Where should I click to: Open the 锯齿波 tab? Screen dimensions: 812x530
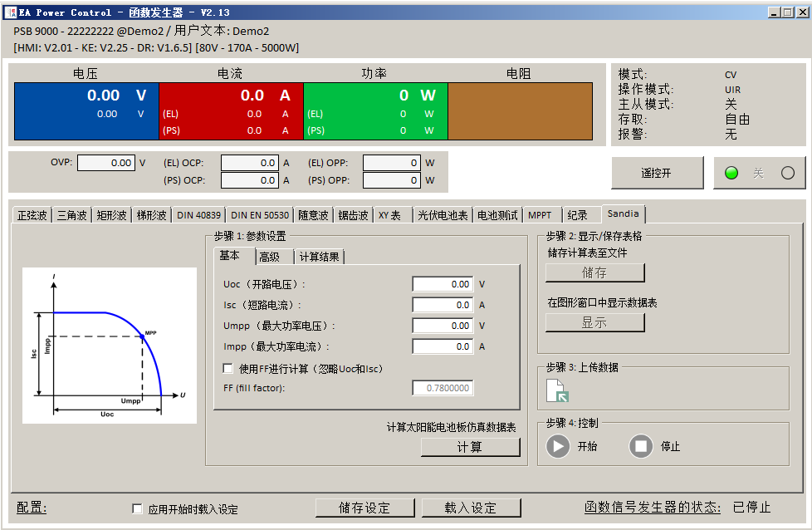pos(353,215)
